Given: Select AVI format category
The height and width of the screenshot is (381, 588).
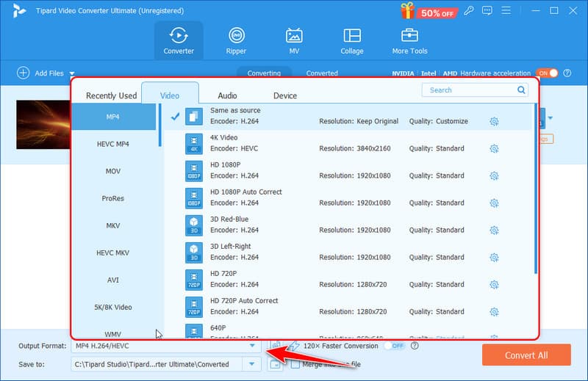Looking at the screenshot, I should 114,280.
